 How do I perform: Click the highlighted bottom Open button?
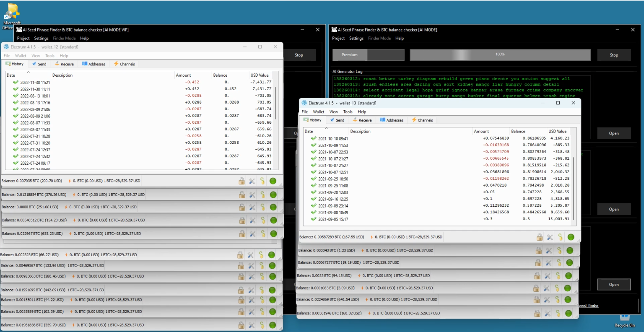point(613,285)
